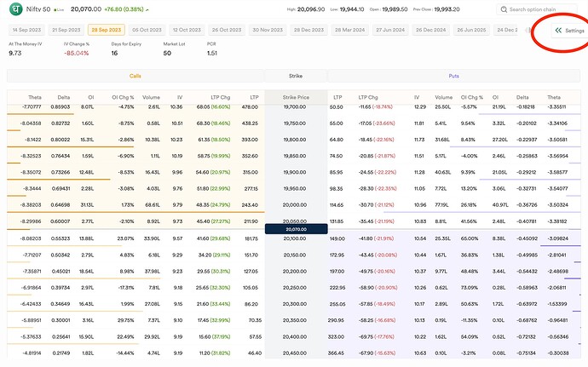Select strike price 20,300.00
588x367 pixels.
295,304
